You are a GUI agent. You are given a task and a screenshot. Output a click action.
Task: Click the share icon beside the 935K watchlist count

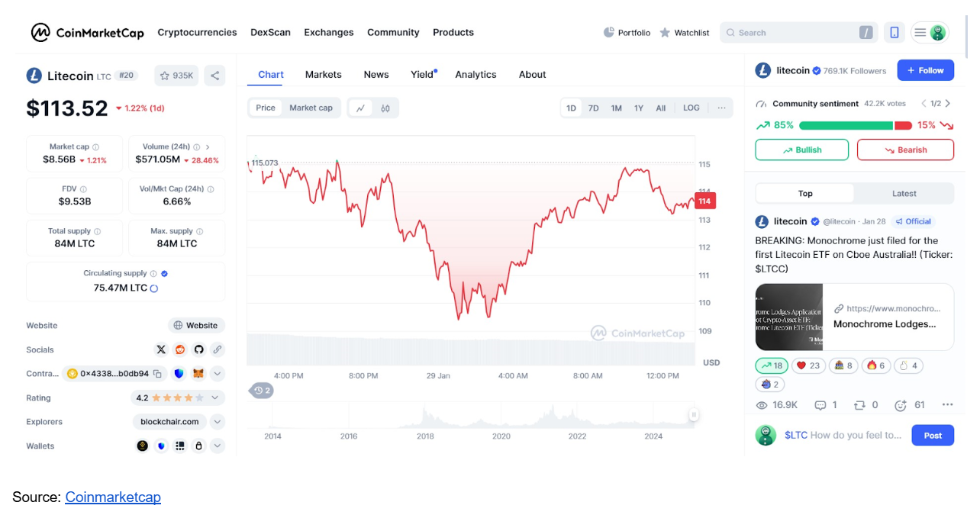coord(215,76)
